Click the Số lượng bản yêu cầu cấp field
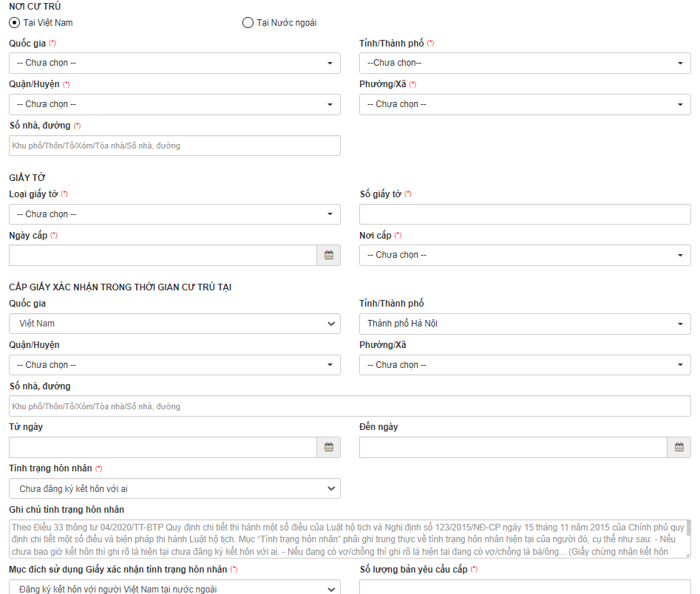 (525, 588)
